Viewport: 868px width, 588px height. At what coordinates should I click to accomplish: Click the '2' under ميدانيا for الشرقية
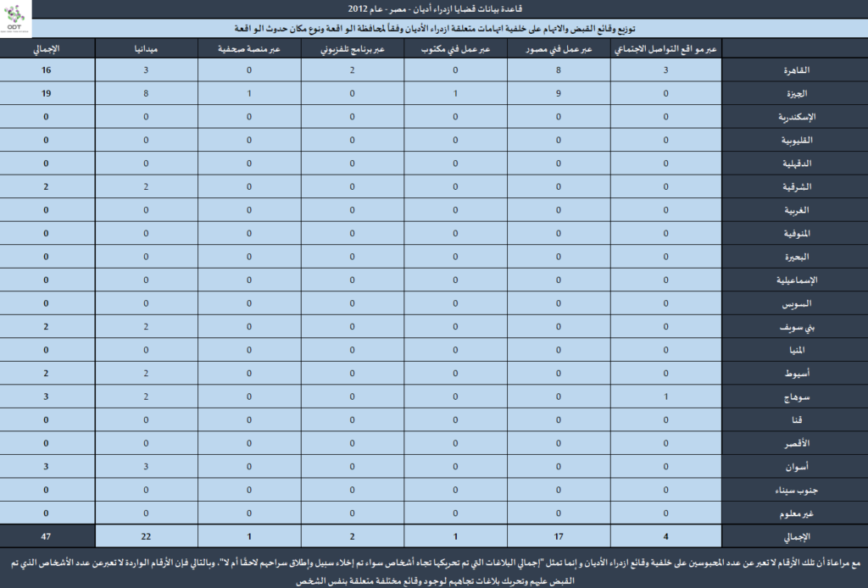pyautogui.click(x=146, y=186)
